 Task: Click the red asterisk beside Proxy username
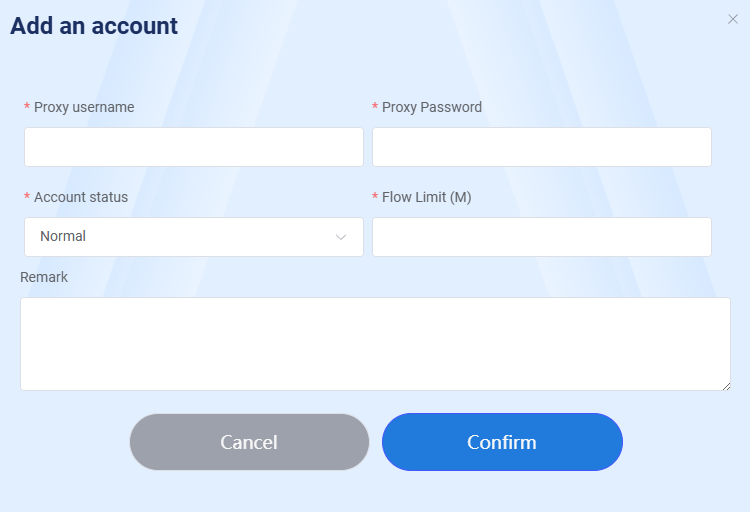click(x=27, y=106)
